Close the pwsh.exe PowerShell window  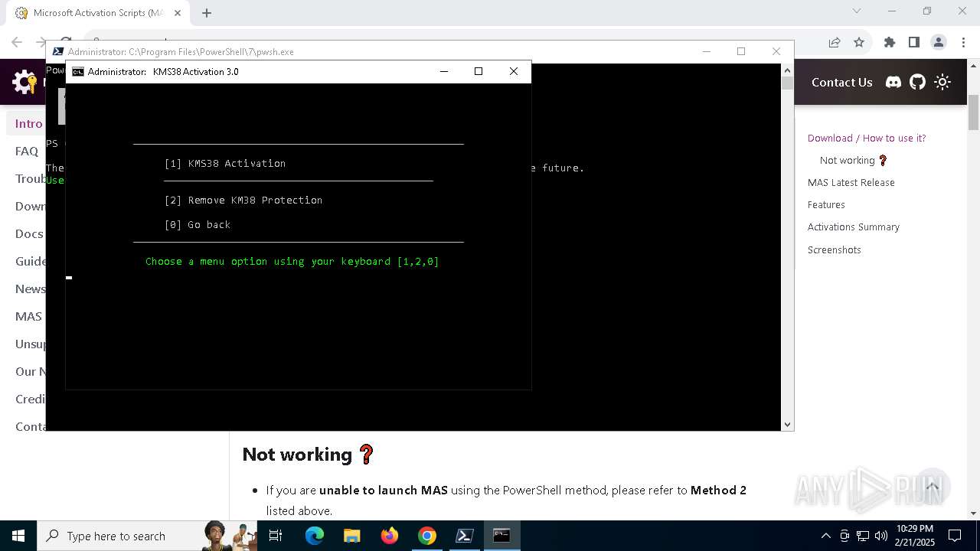coord(776,51)
